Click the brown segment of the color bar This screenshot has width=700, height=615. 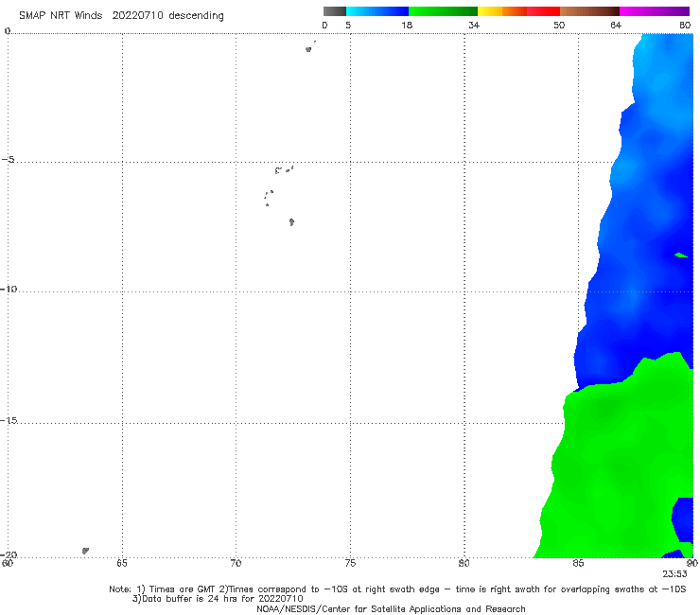(x=589, y=11)
